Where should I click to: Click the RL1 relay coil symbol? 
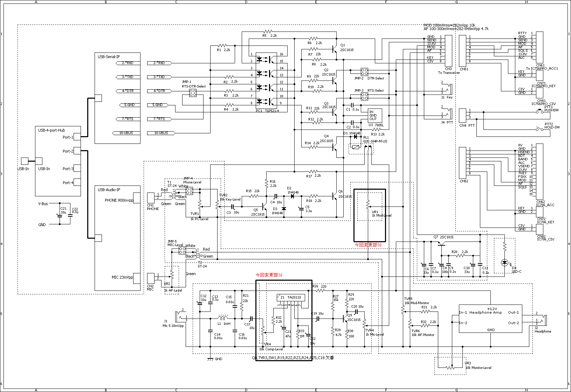pos(356,147)
